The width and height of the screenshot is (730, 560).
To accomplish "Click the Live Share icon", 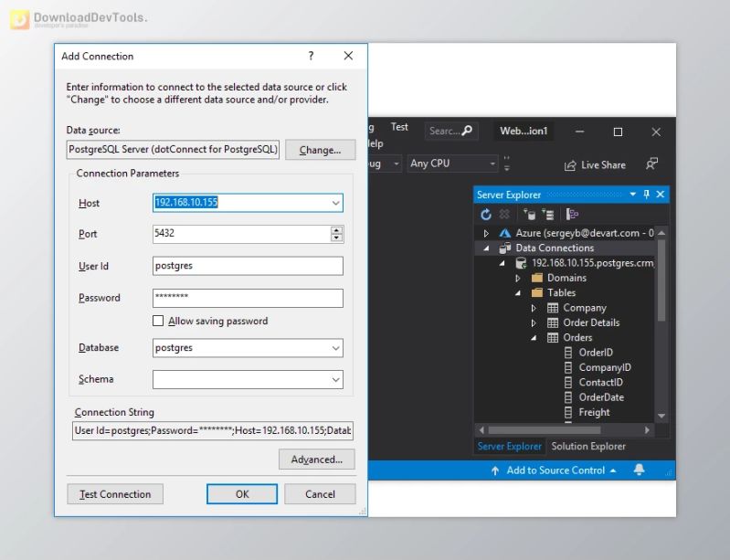I will point(570,165).
